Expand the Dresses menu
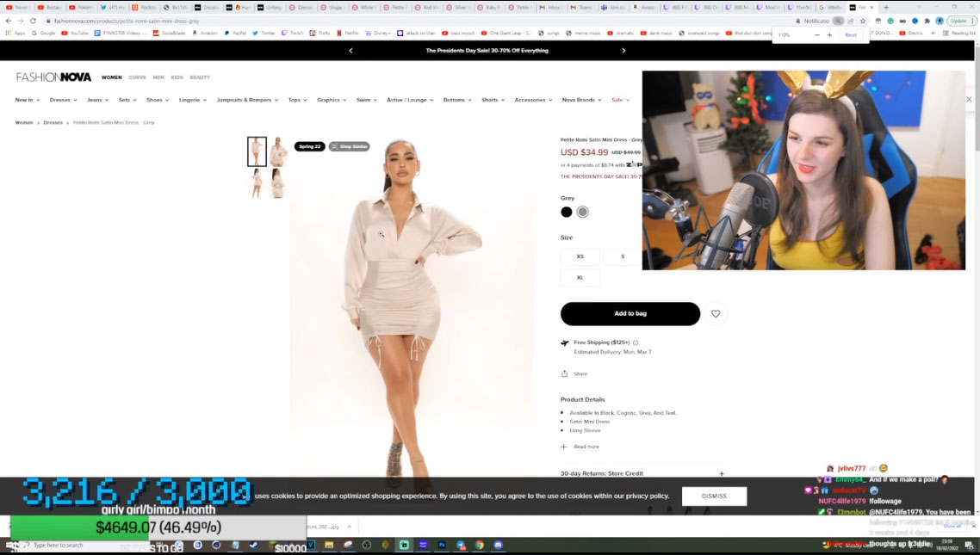The width and height of the screenshot is (980, 555). 63,100
